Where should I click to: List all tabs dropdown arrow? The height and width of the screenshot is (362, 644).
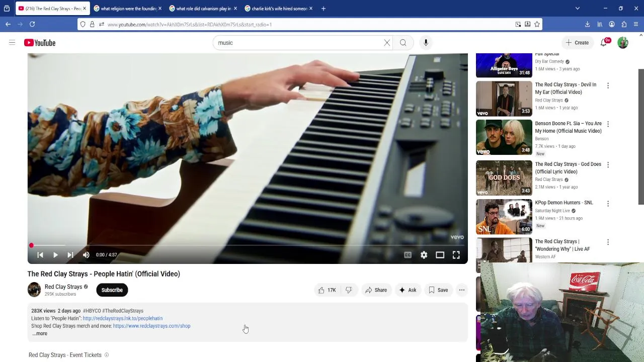click(577, 9)
